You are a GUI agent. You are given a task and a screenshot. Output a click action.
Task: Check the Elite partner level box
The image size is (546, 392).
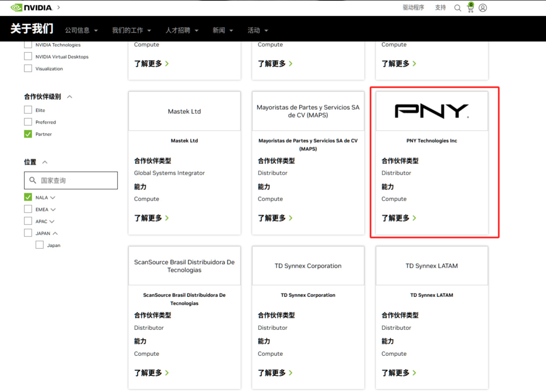click(x=28, y=110)
